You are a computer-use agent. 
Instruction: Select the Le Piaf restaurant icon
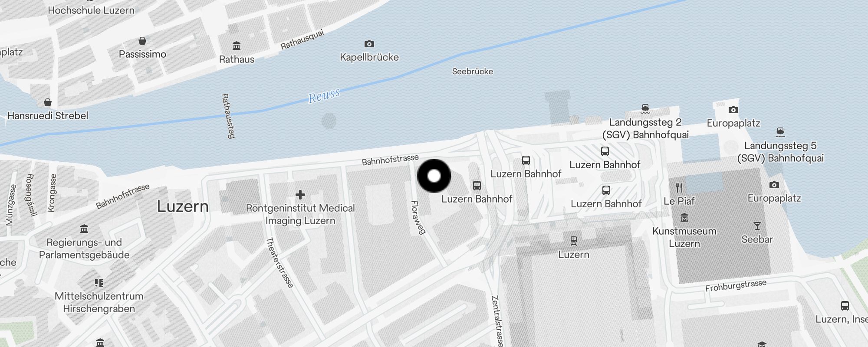(679, 188)
